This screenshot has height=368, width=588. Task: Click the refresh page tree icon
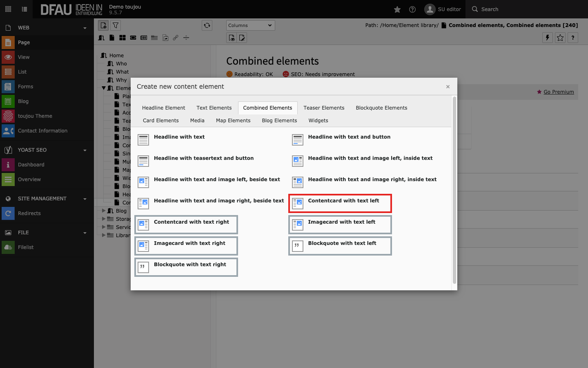207,25
